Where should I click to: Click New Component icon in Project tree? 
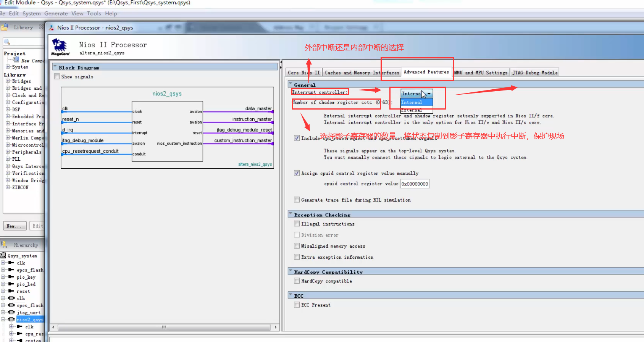coord(16,60)
